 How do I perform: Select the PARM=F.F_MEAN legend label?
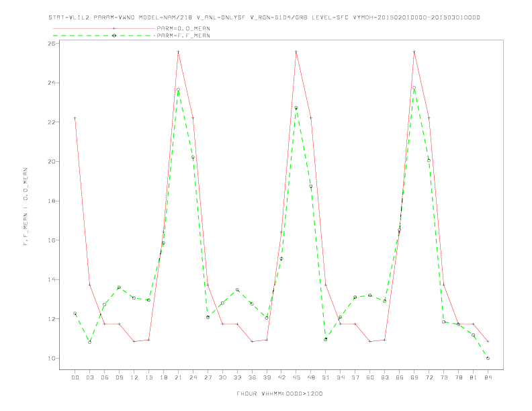183,36
